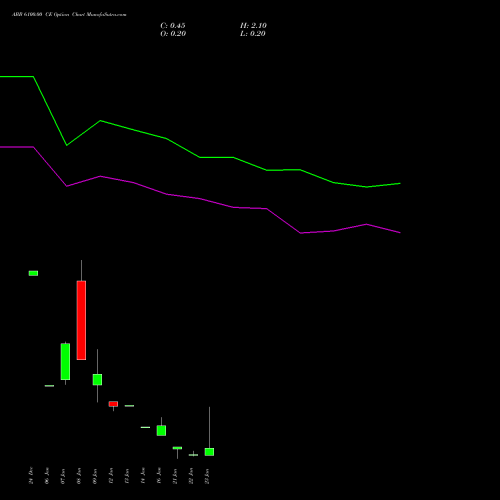Screen dimensions: 500x500
Task: Select the small green 24 Dec candle
Action: click(x=33, y=273)
